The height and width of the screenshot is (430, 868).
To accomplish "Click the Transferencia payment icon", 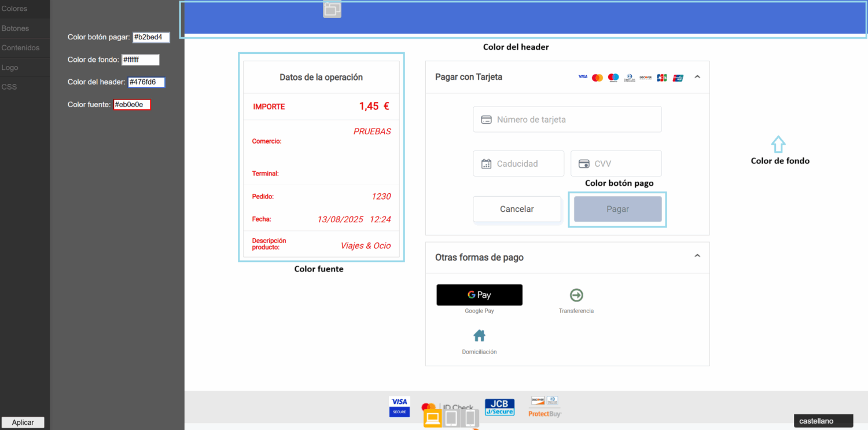I will coord(576,296).
